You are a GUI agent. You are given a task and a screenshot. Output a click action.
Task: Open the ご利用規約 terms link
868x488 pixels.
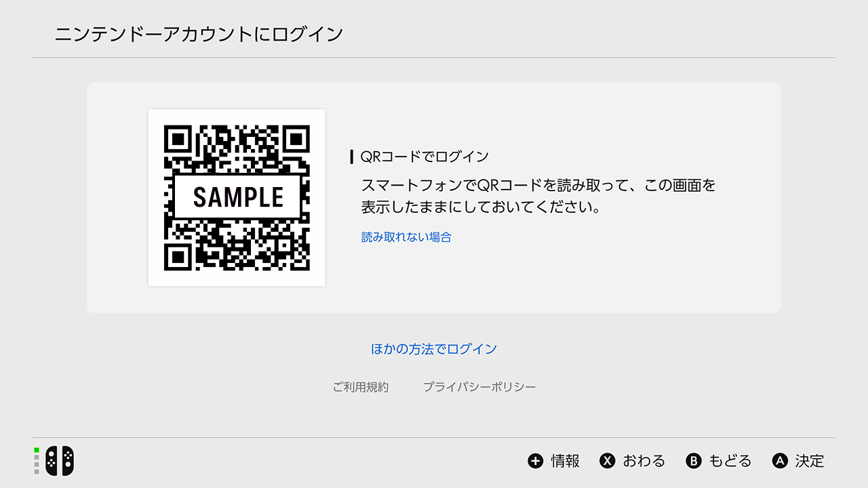click(x=361, y=387)
